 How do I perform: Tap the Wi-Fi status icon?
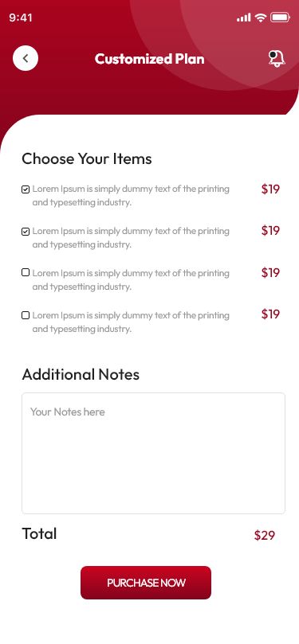click(261, 18)
